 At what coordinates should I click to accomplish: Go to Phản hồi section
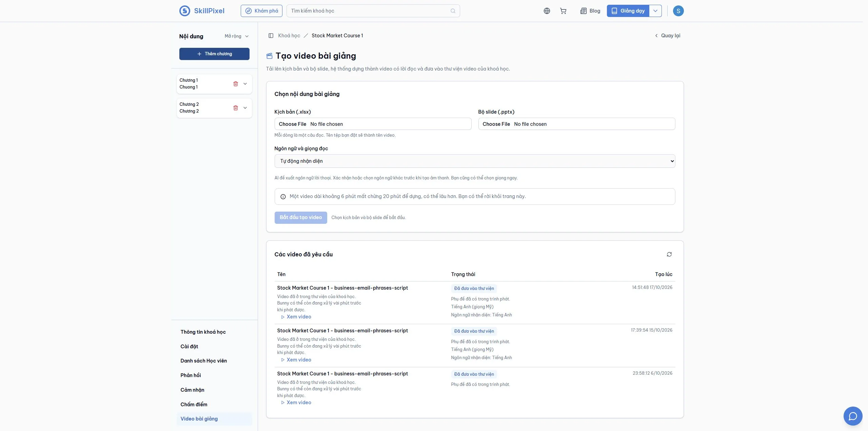click(191, 375)
